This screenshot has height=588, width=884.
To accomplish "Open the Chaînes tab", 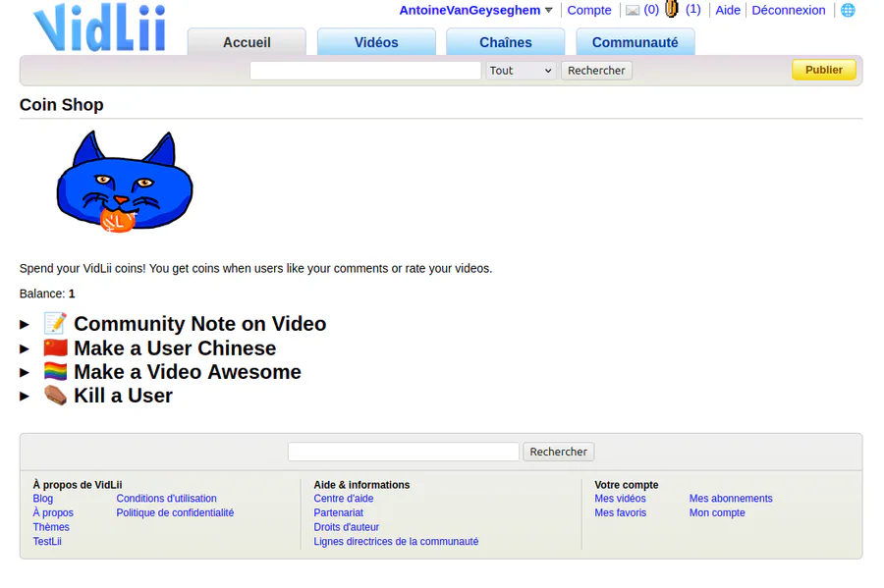I will tap(506, 42).
